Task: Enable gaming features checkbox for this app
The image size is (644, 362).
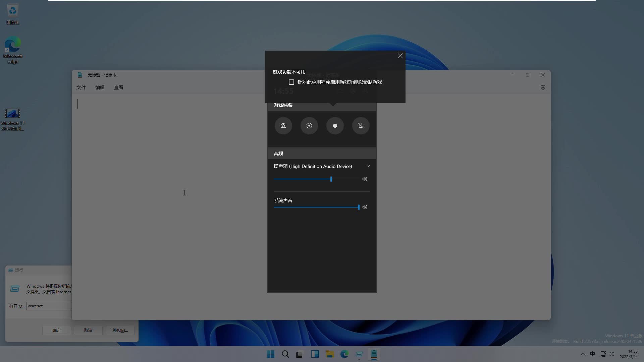Action: click(291, 82)
